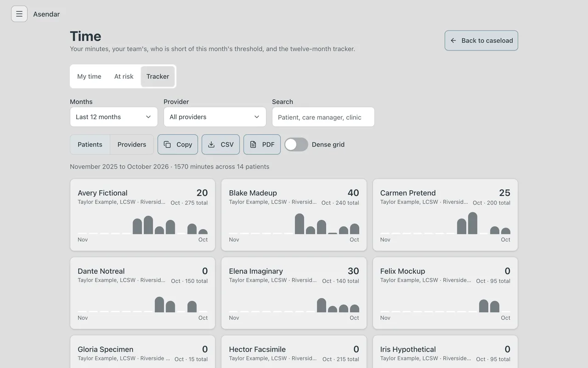Viewport: 588px width, 368px height.
Task: Switch to the My time tab
Action: point(89,76)
